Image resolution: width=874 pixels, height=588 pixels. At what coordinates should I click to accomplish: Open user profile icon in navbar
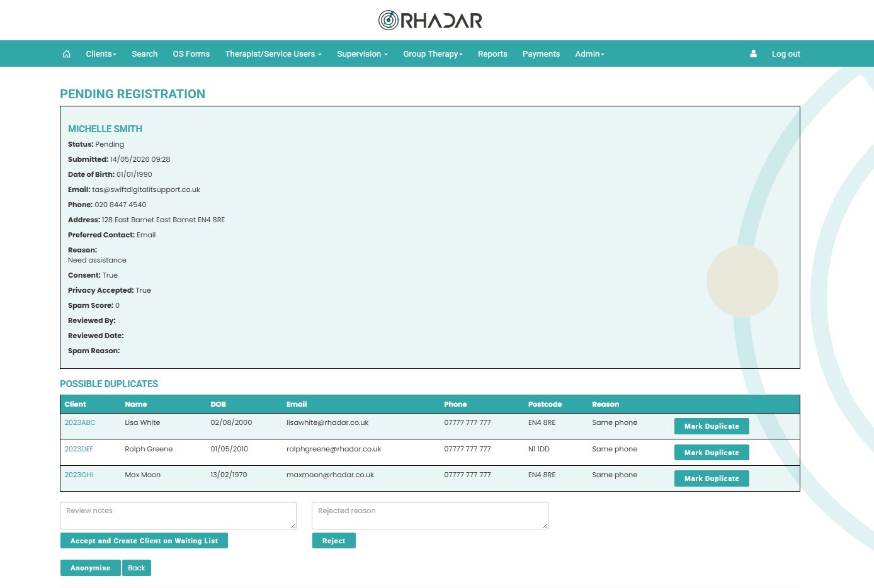point(753,54)
